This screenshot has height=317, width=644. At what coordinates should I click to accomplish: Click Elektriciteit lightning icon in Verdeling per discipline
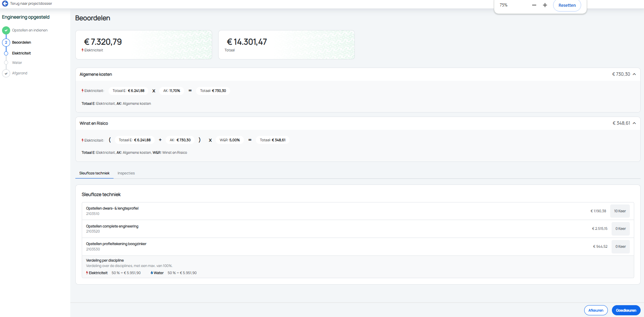point(87,273)
